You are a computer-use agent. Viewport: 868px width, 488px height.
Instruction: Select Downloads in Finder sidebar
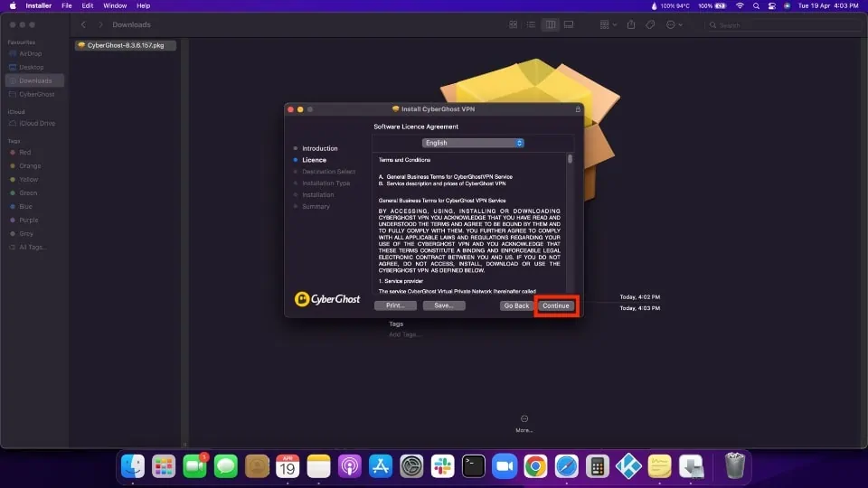pos(35,80)
